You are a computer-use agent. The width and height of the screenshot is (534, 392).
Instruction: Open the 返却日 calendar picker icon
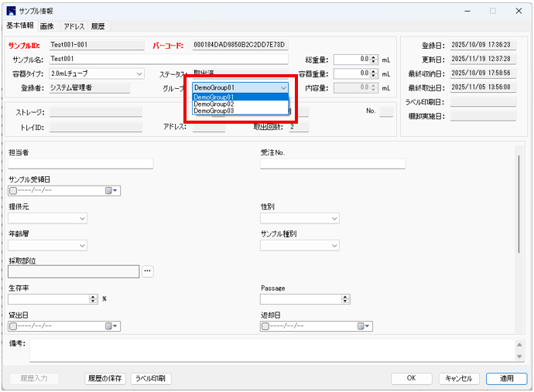[x=364, y=326]
